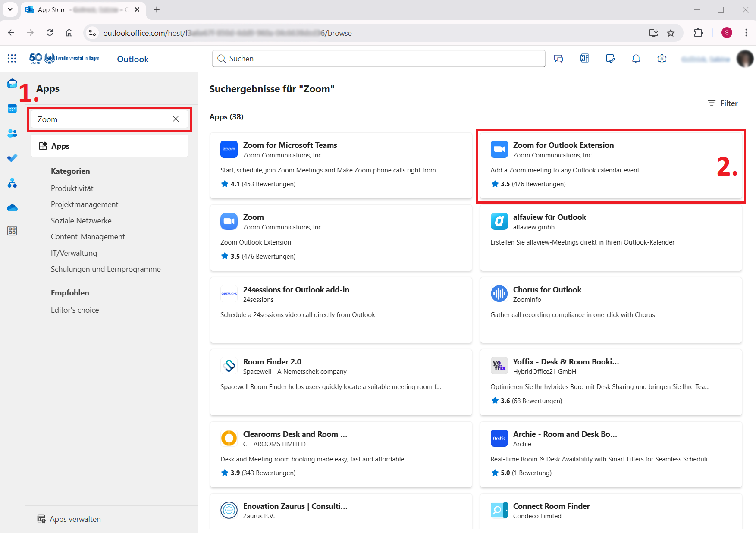The width and height of the screenshot is (756, 533).
Task: Click the Outlook brand link
Action: tap(133, 59)
